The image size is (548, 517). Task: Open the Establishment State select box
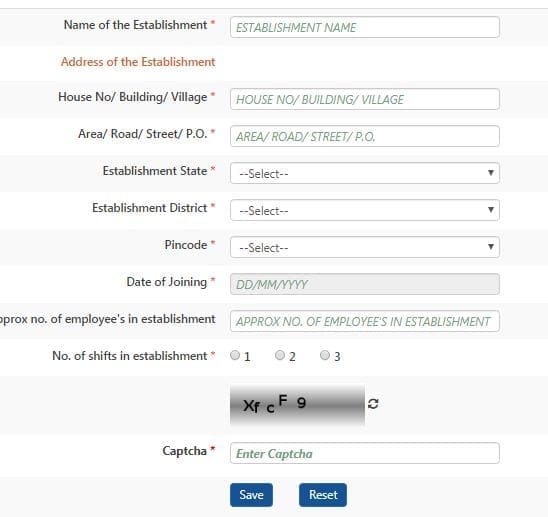(x=365, y=173)
